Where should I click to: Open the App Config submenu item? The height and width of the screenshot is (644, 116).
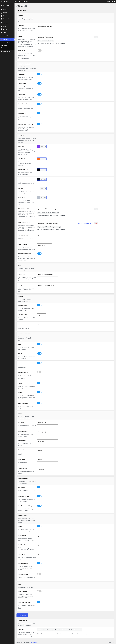point(4,45)
